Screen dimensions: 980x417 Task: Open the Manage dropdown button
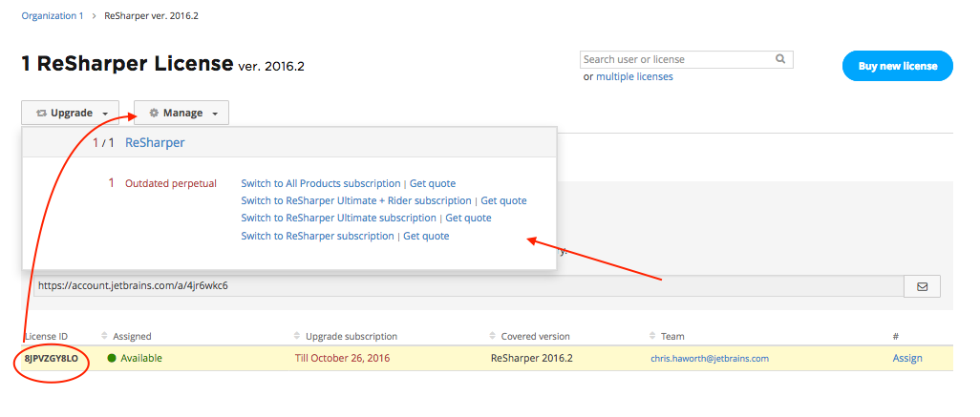(181, 113)
